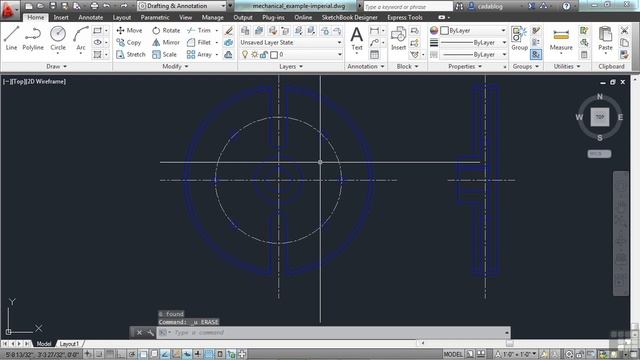The height and width of the screenshot is (360, 640).
Task: Open the ByLayer lineweight dropdown
Action: [x=473, y=42]
